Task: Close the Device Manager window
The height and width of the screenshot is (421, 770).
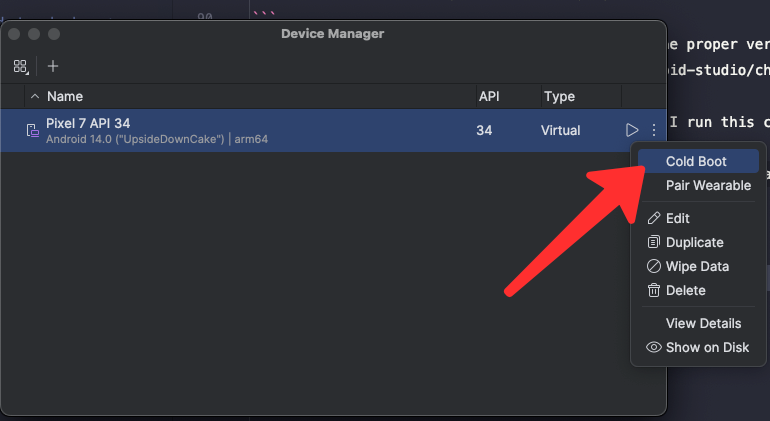Action: (14, 34)
